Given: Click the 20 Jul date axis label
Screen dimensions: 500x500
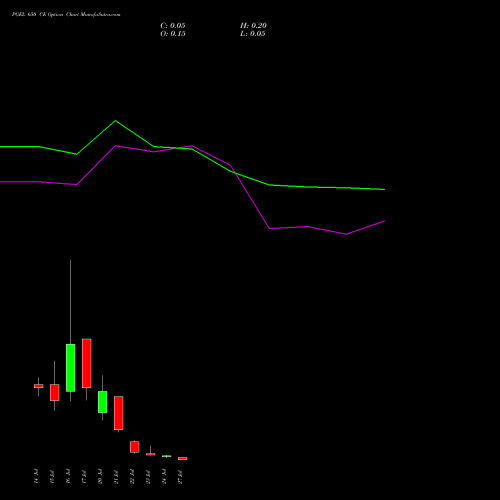Looking at the screenshot, I should pyautogui.click(x=100, y=476).
